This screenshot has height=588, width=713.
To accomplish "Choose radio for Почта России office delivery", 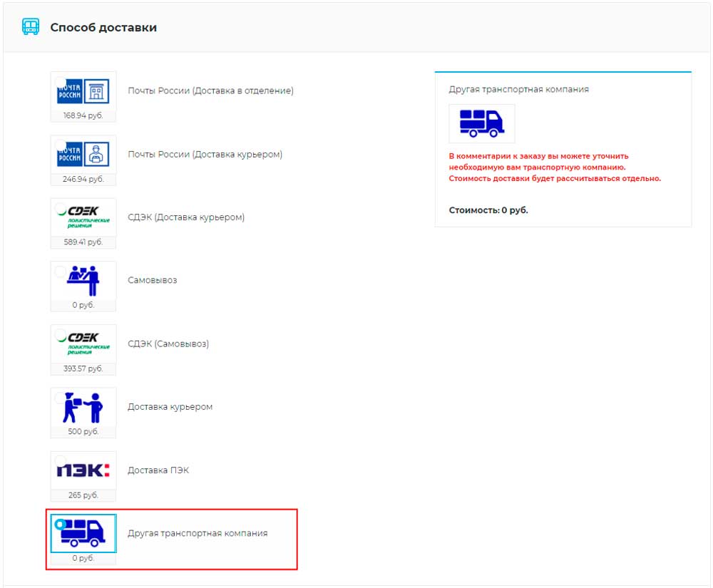I will 61,82.
